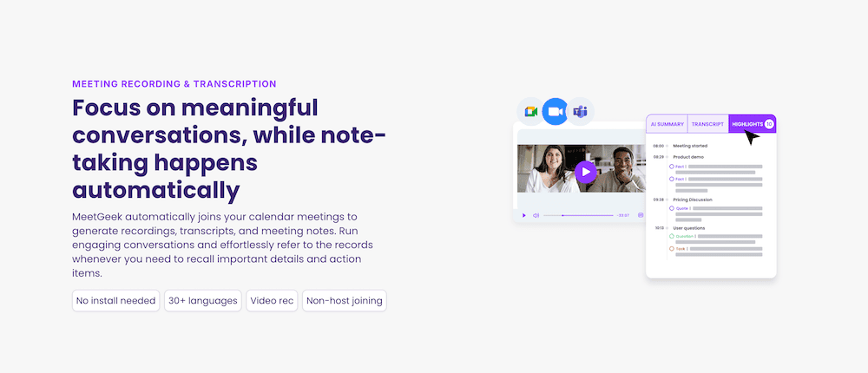This screenshot has width=868, height=373.
Task: Click the second Fact highlight icon
Action: 672,179
